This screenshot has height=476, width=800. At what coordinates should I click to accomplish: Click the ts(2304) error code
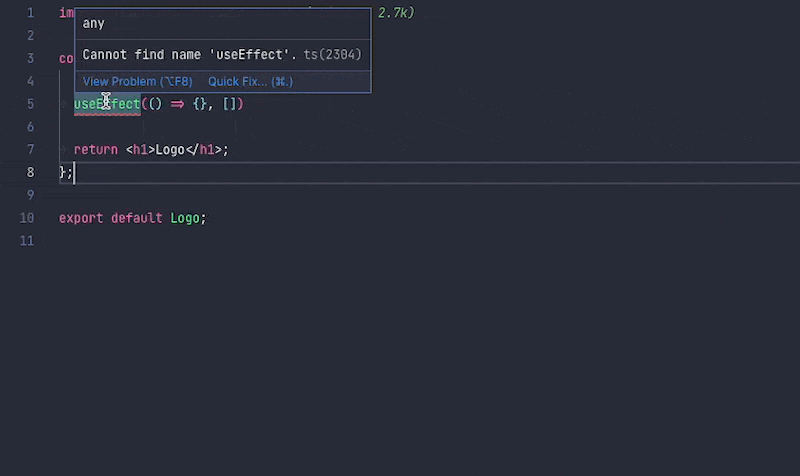(333, 55)
